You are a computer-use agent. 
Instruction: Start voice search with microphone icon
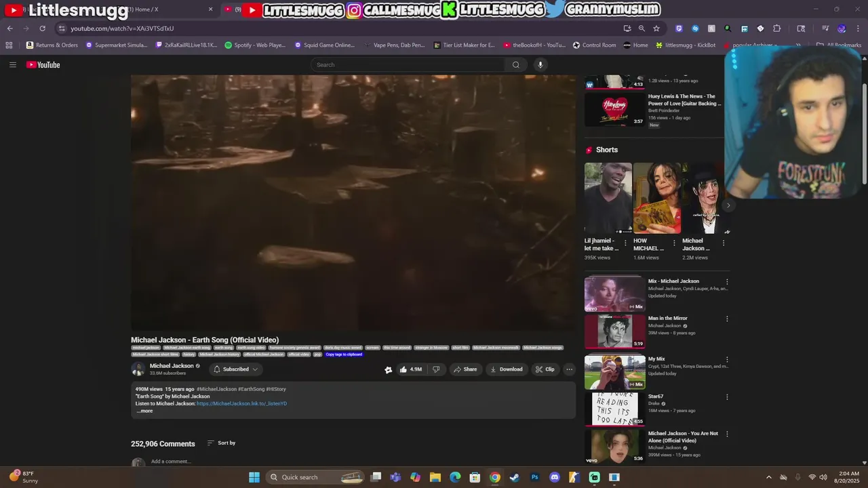coord(540,64)
